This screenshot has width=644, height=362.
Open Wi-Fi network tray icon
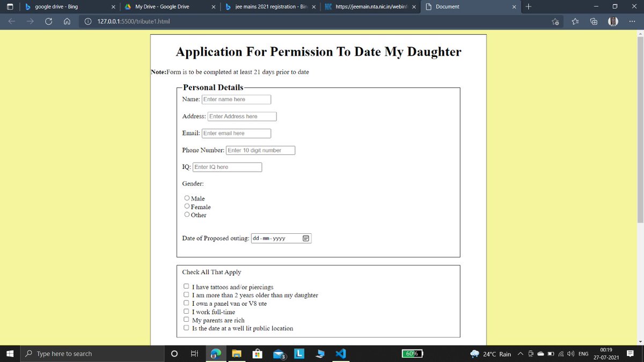pyautogui.click(x=561, y=354)
